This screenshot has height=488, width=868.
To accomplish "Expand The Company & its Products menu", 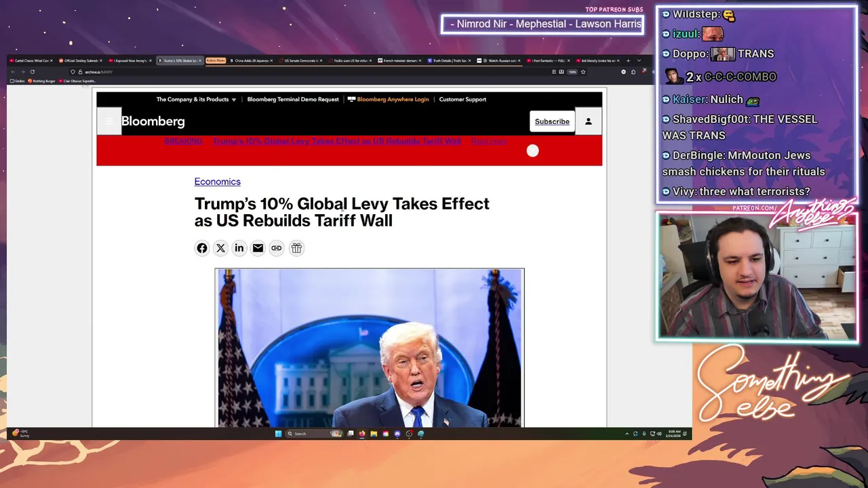I will pyautogui.click(x=197, y=100).
